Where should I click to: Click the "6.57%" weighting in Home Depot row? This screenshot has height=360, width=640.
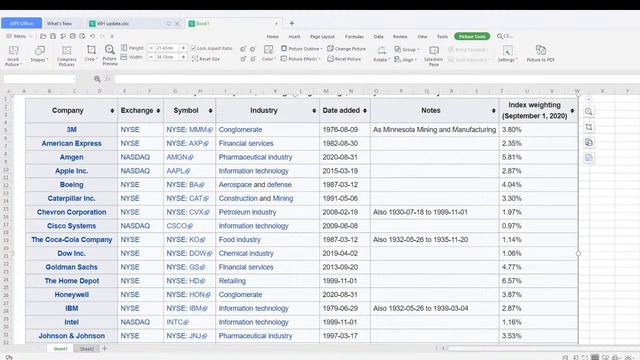pyautogui.click(x=511, y=281)
